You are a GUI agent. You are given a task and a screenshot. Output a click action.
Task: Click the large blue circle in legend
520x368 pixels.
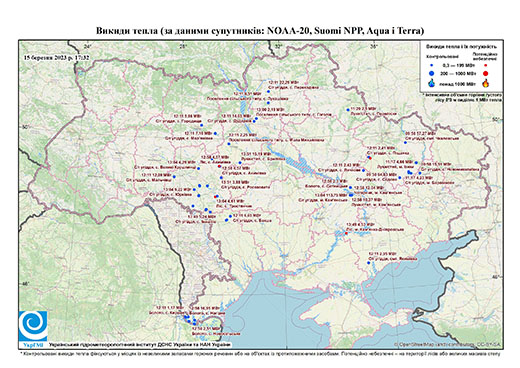pos(432,73)
